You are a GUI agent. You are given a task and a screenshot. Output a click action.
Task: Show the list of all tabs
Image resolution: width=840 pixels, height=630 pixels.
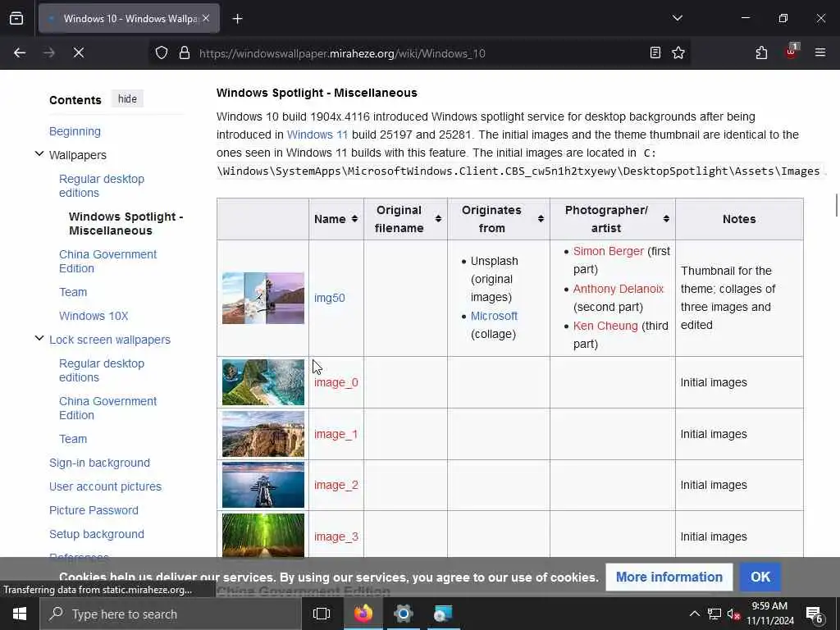[x=677, y=18]
